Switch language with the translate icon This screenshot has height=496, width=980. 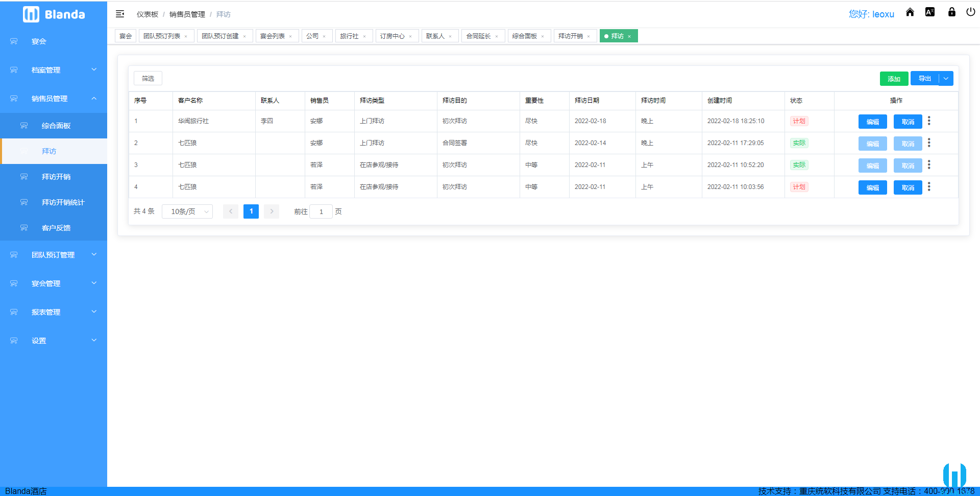[x=930, y=12]
